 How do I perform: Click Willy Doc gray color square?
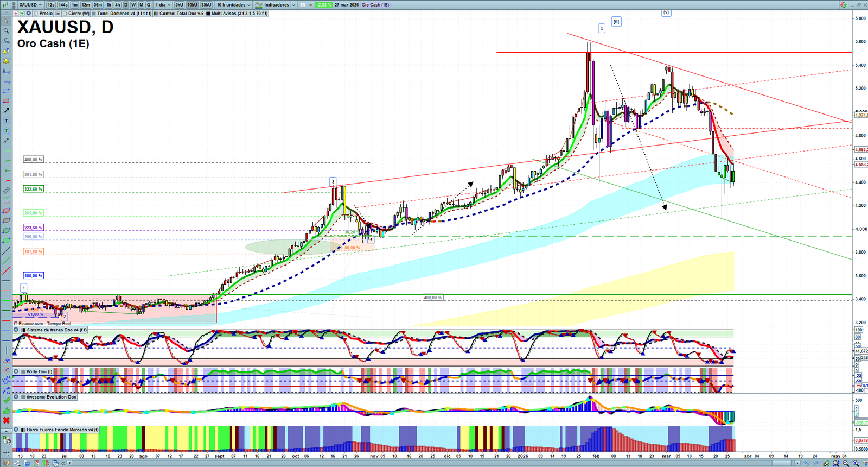click(23, 372)
